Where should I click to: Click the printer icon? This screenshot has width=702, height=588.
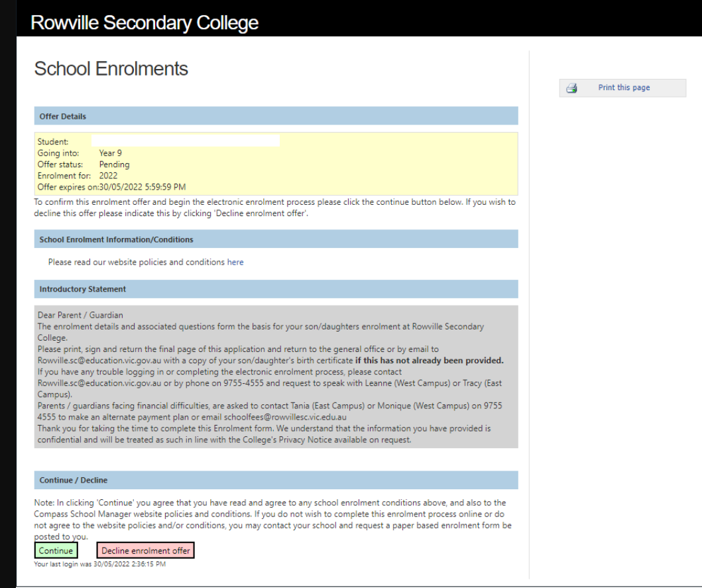coord(571,88)
